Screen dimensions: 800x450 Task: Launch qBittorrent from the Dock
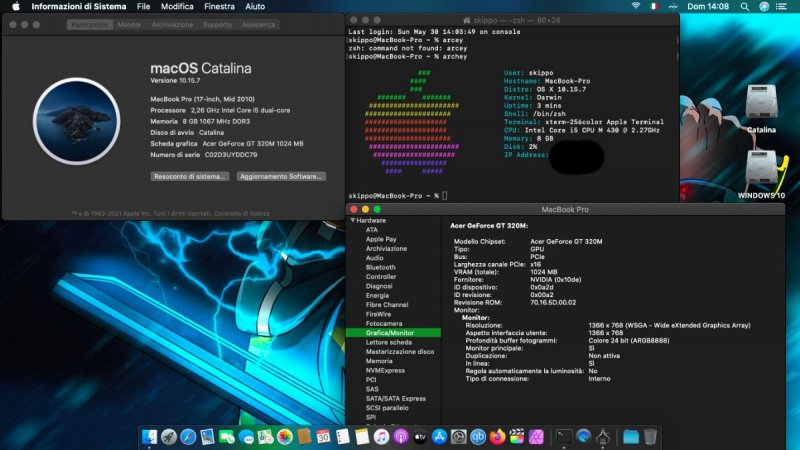(478, 437)
